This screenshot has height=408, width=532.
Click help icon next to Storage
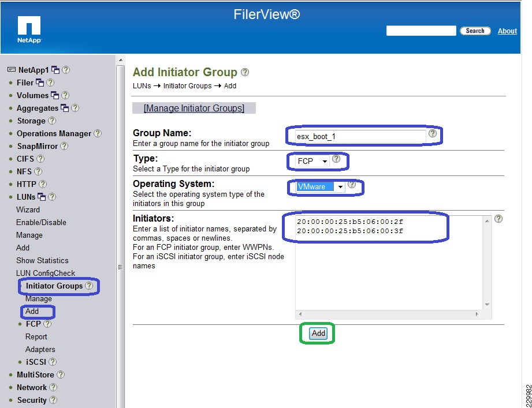pos(52,120)
